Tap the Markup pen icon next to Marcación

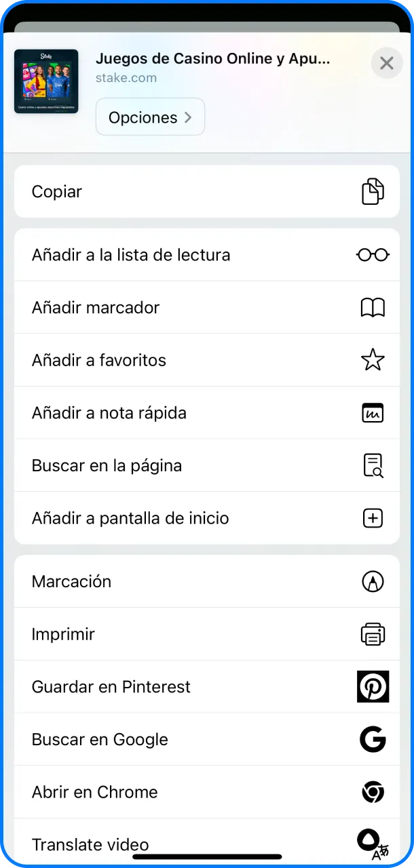(373, 581)
